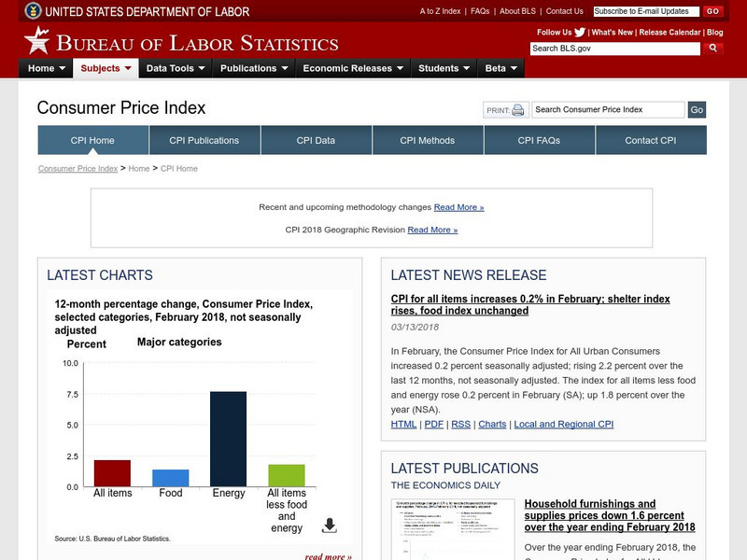
Task: Click the dark navy Energy bar
Action: coord(228,439)
